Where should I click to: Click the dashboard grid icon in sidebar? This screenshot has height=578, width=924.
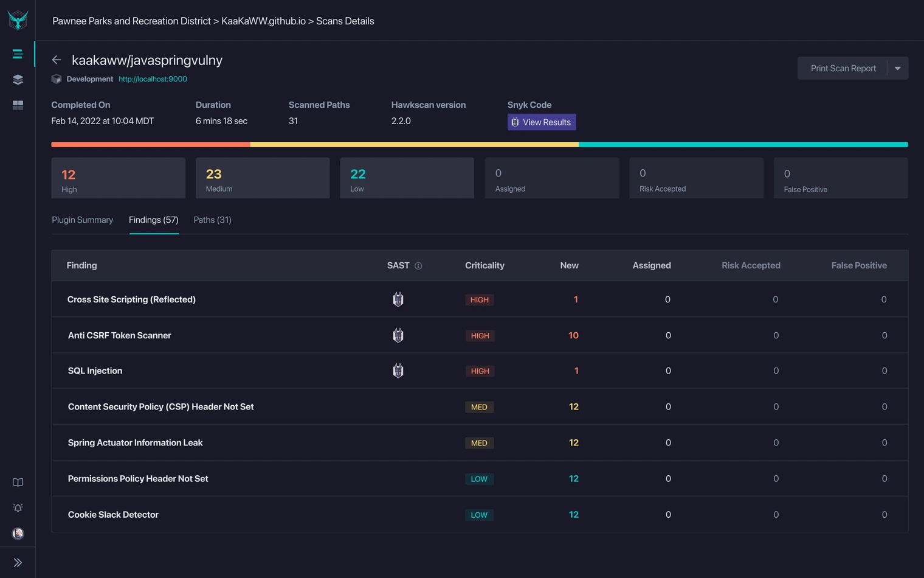point(18,105)
